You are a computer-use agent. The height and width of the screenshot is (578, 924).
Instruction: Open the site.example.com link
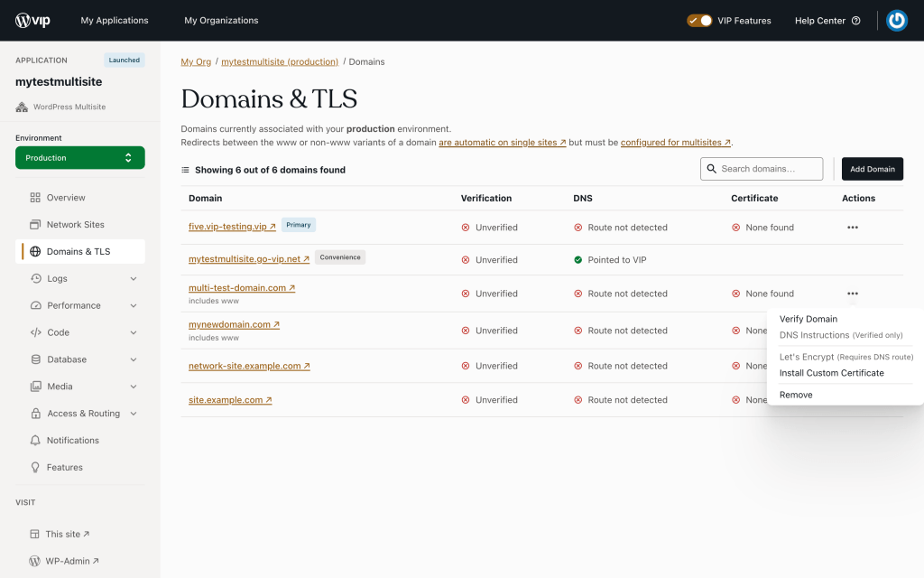tap(230, 400)
